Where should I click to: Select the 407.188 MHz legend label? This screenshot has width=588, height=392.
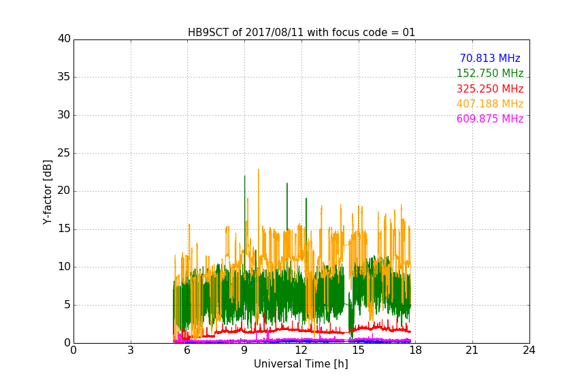tap(490, 103)
